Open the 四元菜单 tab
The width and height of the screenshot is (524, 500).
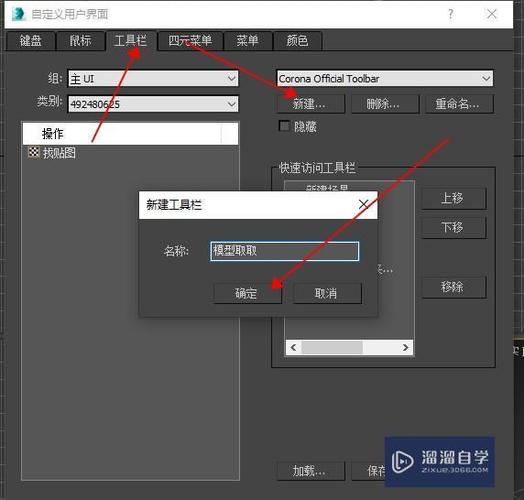point(190,41)
